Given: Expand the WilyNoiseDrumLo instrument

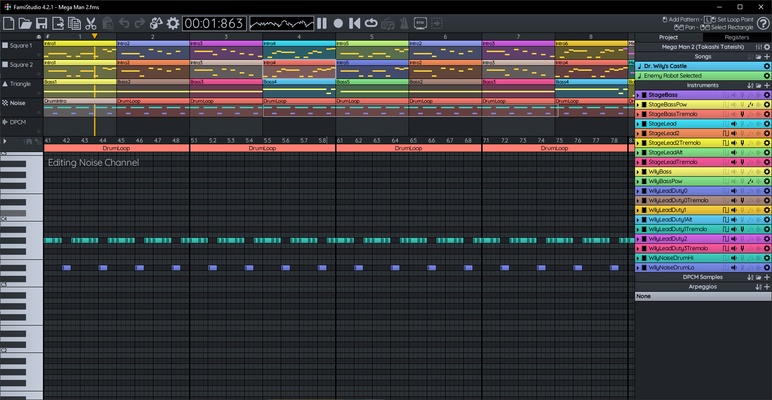Looking at the screenshot, I should click(x=638, y=268).
